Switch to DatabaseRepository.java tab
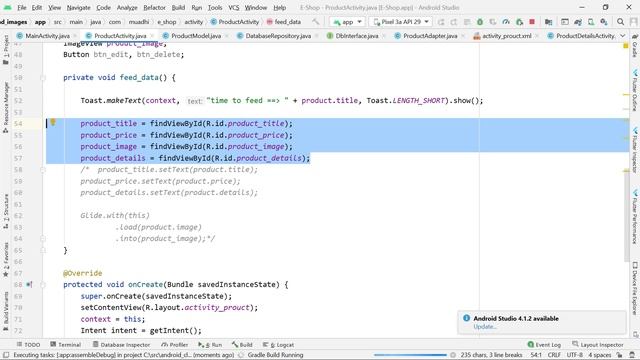The width and height of the screenshot is (640, 360). [278, 36]
